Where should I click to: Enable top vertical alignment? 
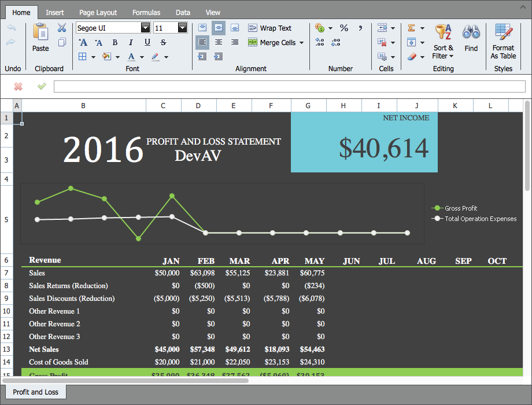[x=202, y=28]
